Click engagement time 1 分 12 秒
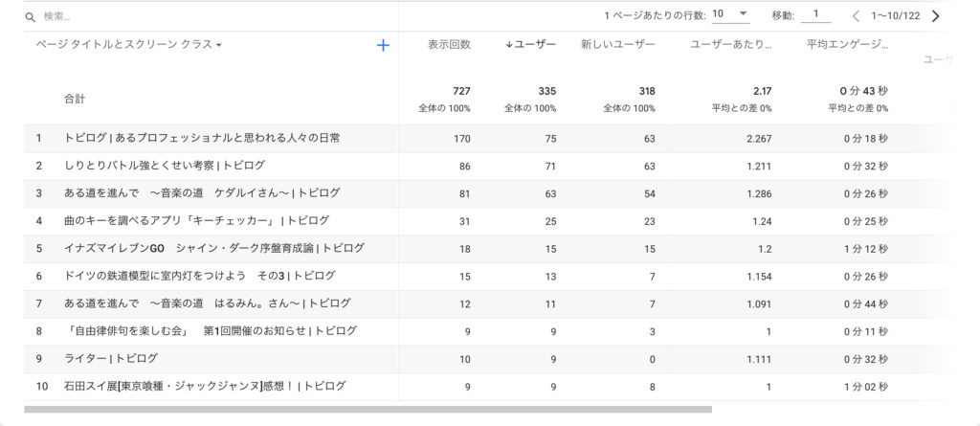The image size is (980, 426). pos(865,249)
